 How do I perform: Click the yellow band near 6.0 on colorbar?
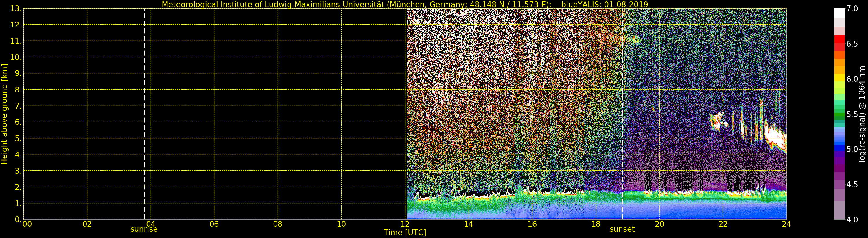pyautogui.click(x=839, y=78)
